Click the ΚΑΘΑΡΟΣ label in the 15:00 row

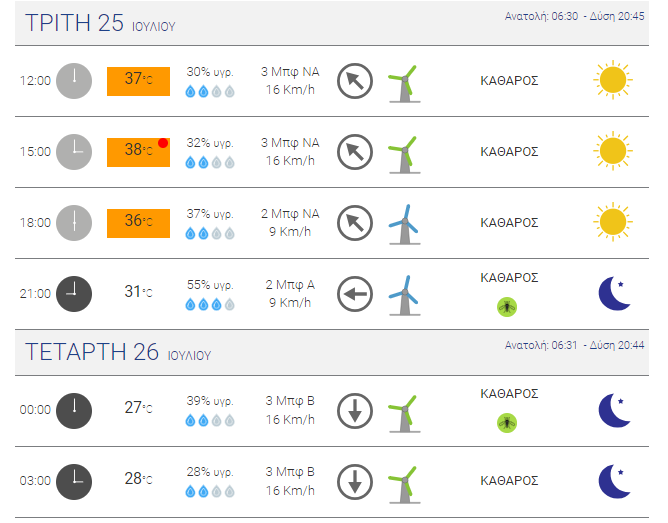pyautogui.click(x=509, y=152)
